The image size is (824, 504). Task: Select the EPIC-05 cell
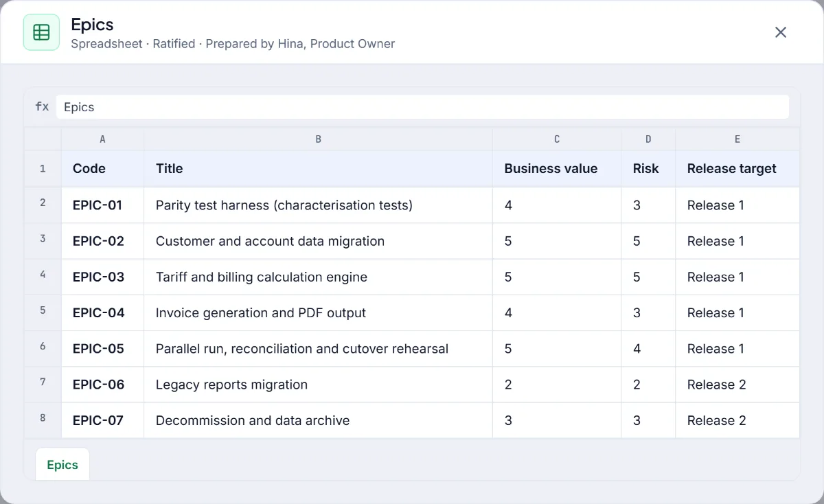102,348
